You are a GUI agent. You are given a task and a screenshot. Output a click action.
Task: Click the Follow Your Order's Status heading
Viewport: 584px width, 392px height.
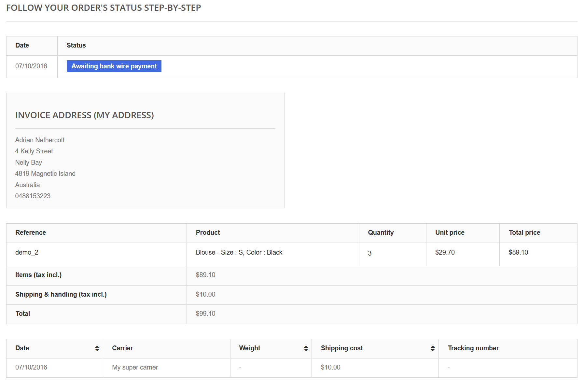pyautogui.click(x=104, y=8)
